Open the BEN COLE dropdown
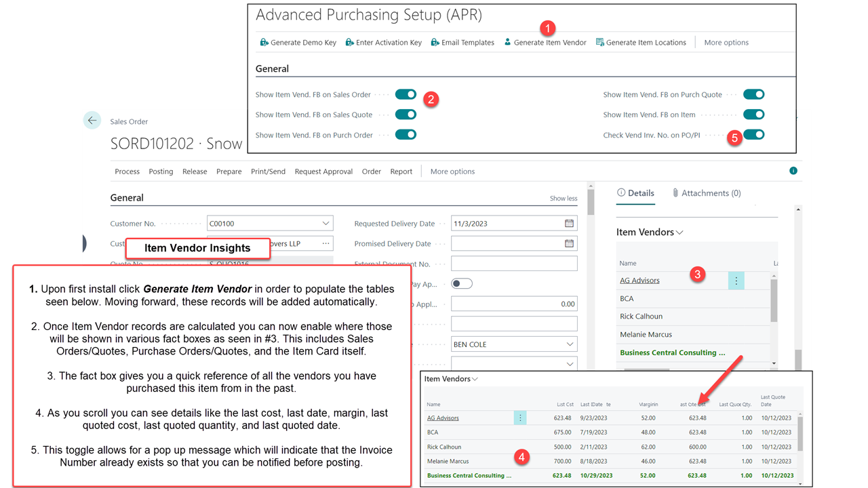 pos(569,344)
